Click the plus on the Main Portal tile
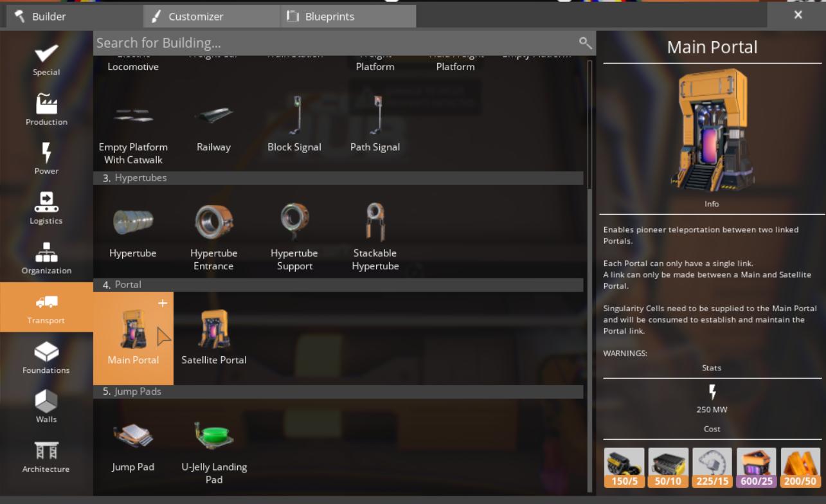 (163, 303)
